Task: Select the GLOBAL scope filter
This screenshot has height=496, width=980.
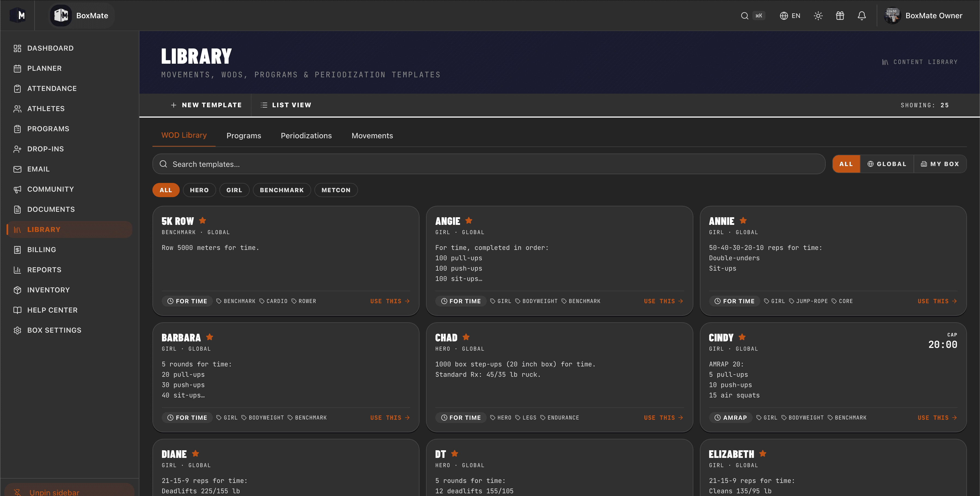Action: pos(887,164)
